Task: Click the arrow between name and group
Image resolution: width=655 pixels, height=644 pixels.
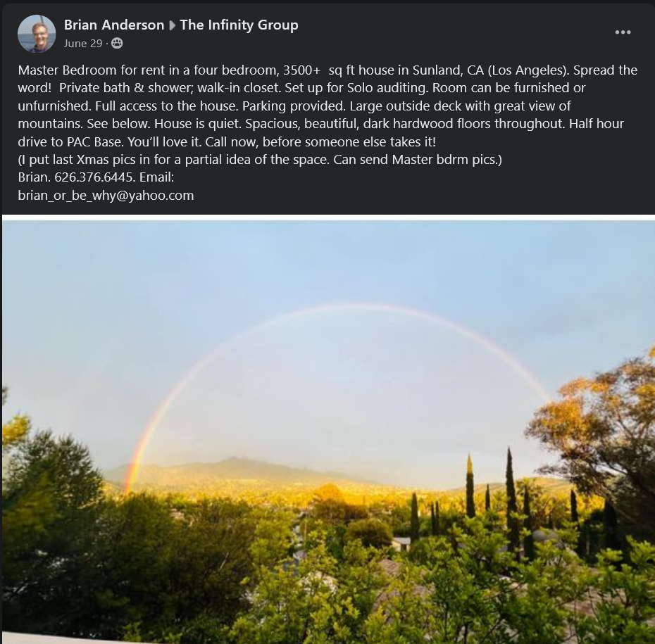Action: pos(172,25)
